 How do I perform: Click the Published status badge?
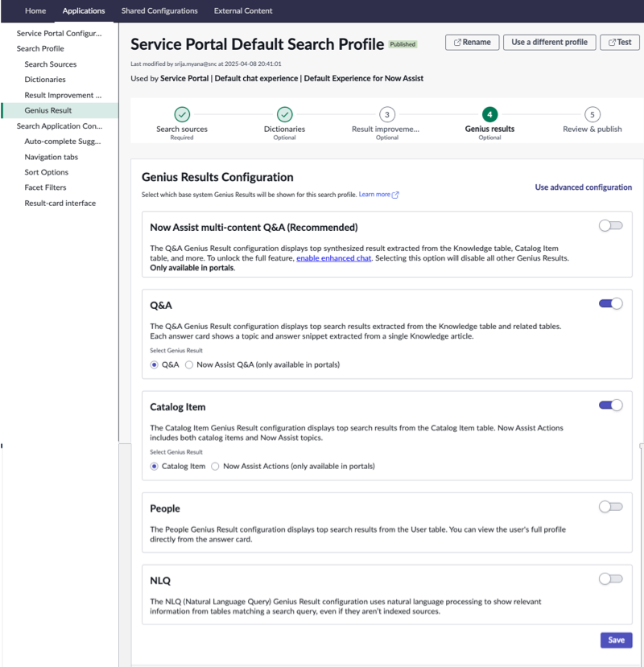(402, 44)
